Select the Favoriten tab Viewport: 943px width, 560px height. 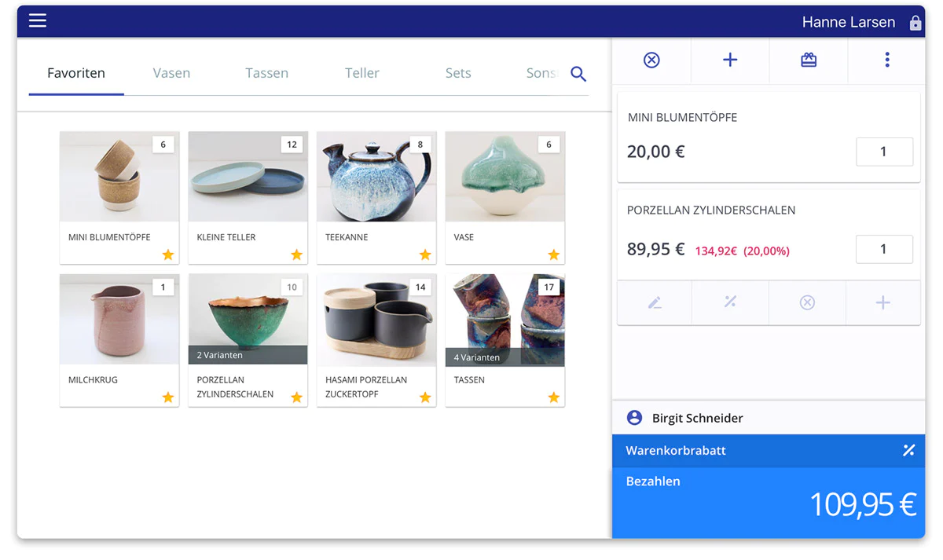point(76,73)
